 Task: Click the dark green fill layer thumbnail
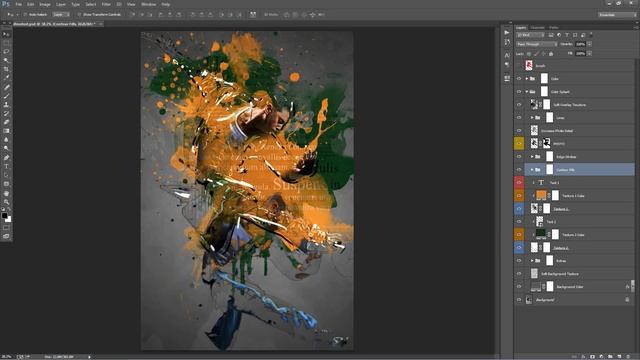(x=541, y=235)
